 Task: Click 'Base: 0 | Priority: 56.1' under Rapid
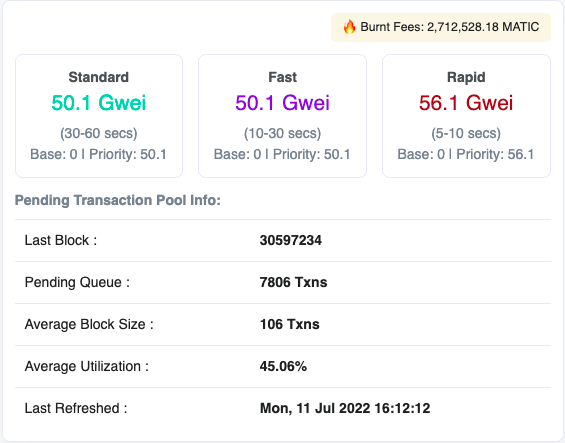coord(466,154)
